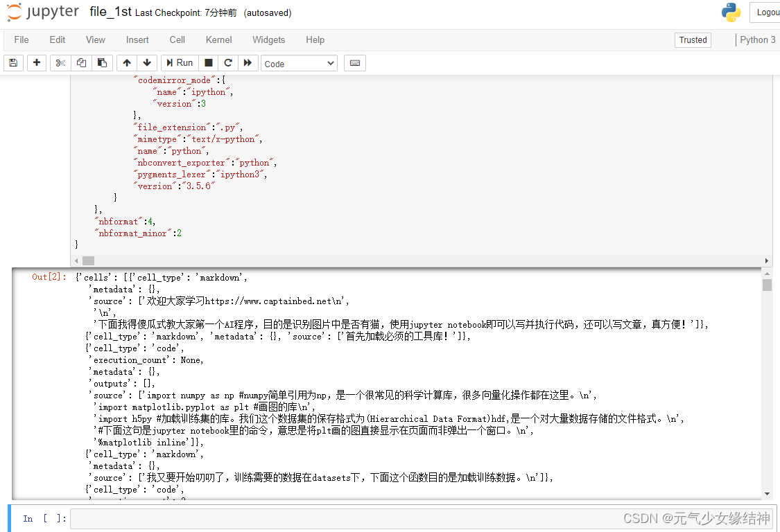Click the "mimetype":"text/x-python" line
This screenshot has width=780, height=532.
coord(198,139)
